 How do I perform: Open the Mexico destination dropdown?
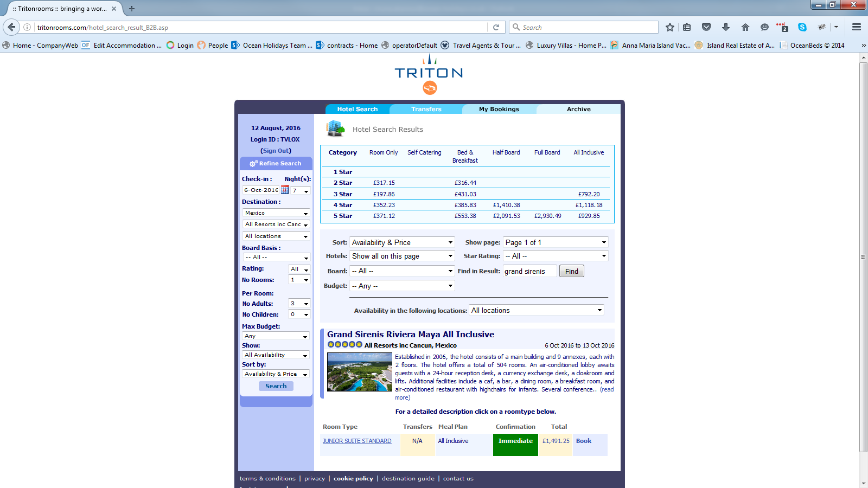276,213
